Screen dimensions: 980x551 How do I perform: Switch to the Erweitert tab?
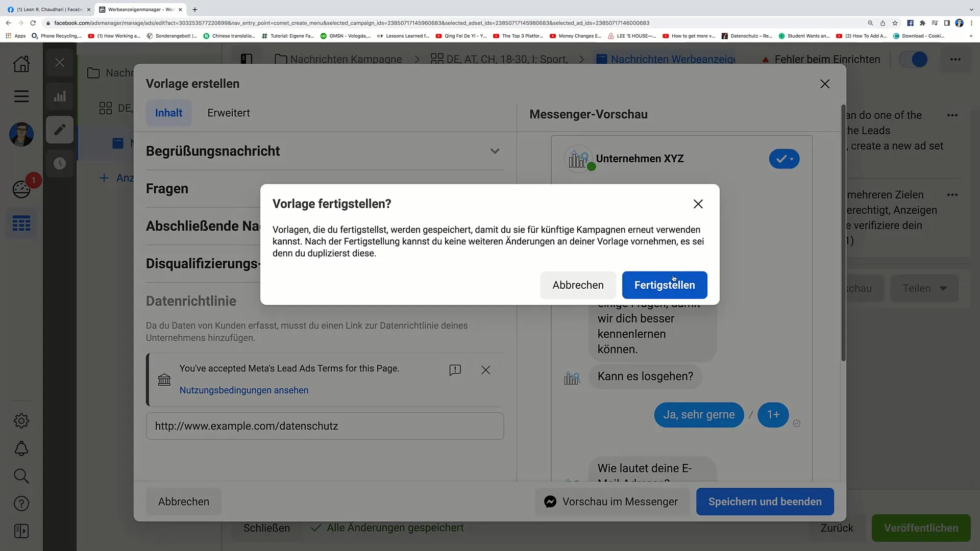pos(228,112)
